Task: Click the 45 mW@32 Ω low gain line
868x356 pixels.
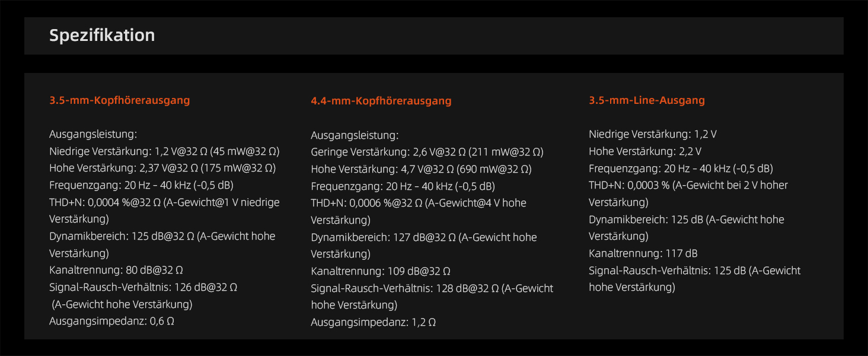Action: tap(164, 151)
